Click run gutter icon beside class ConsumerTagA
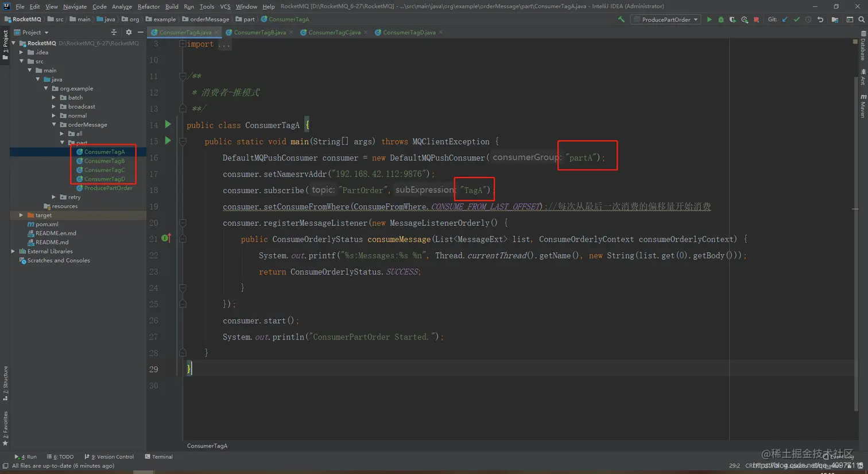 click(168, 124)
